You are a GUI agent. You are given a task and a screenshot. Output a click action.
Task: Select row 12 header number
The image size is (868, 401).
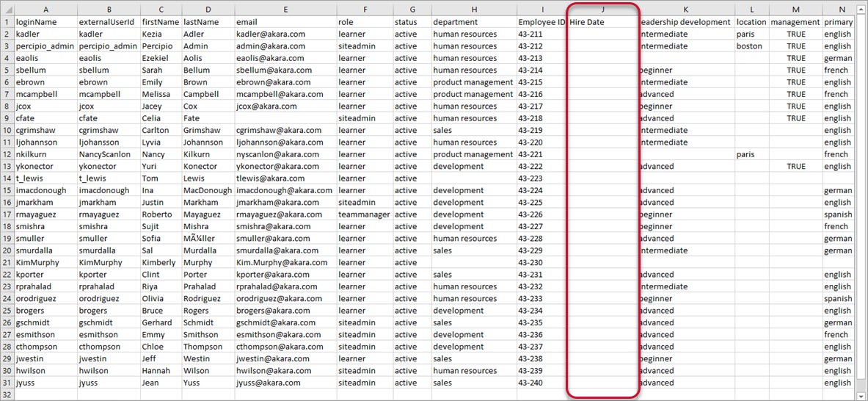point(7,154)
